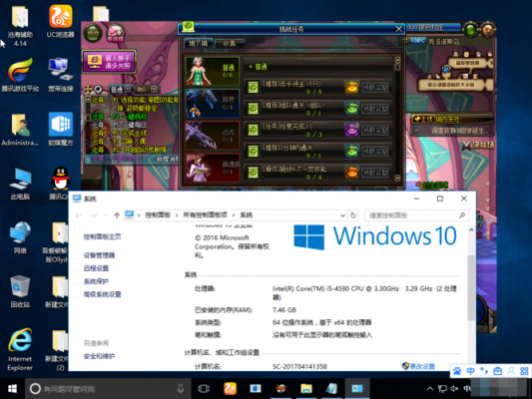Expand the chevron after 所有控制面板项 breadcrumb
Image resolution: width=532 pixels, height=399 pixels.
coord(234,215)
